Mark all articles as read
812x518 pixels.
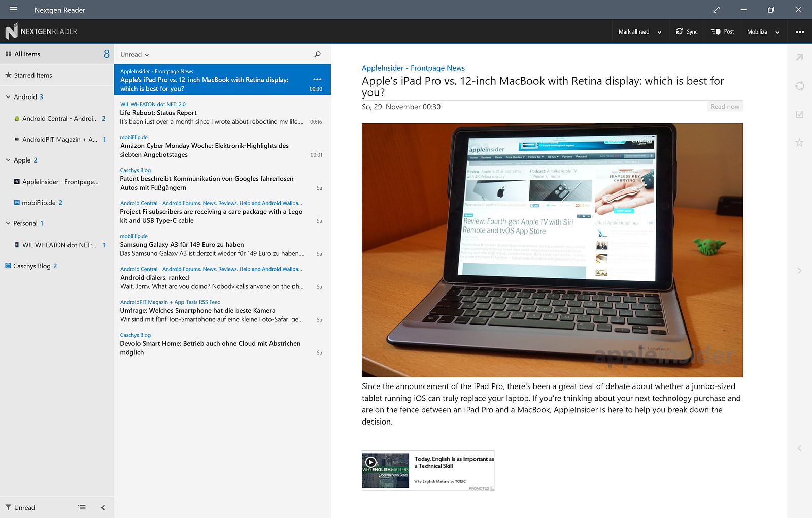(x=634, y=31)
